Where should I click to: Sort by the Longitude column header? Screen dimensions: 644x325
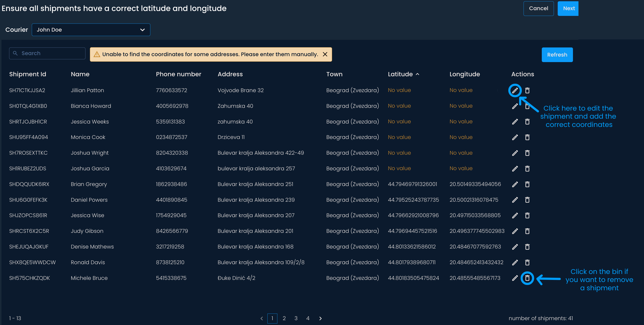(x=465, y=74)
